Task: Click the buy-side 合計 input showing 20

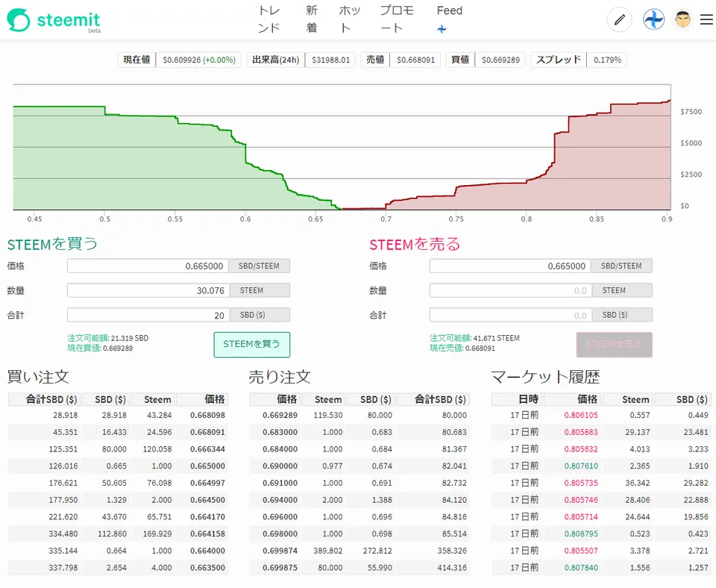Action: pyautogui.click(x=148, y=315)
